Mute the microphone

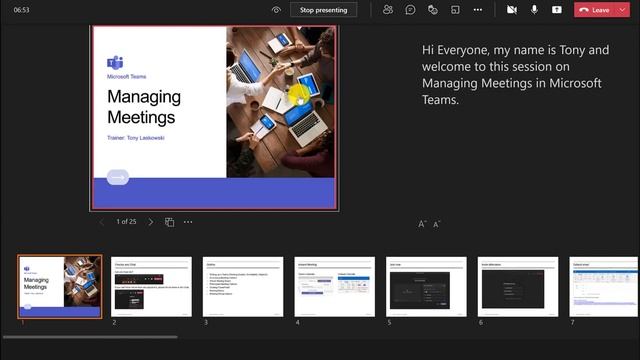coord(534,10)
